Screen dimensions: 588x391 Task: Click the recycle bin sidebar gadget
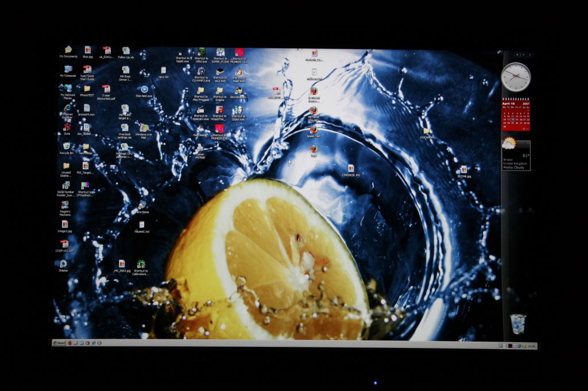(x=517, y=324)
